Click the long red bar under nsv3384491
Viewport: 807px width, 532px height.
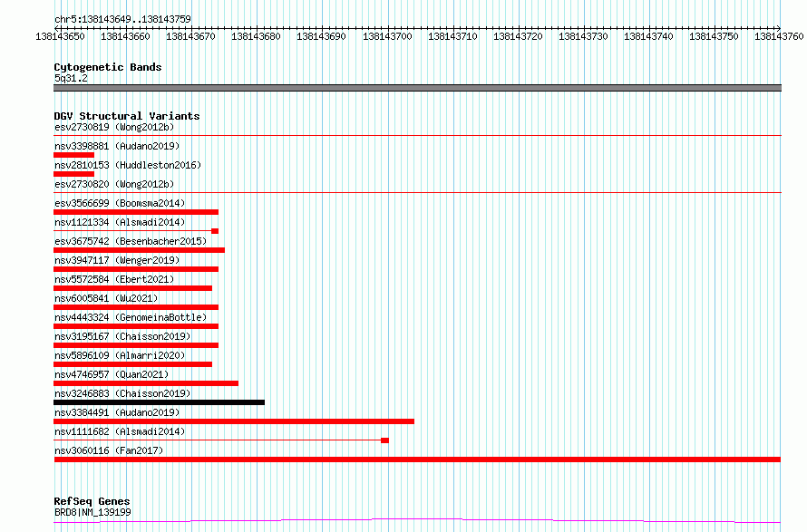(x=234, y=421)
